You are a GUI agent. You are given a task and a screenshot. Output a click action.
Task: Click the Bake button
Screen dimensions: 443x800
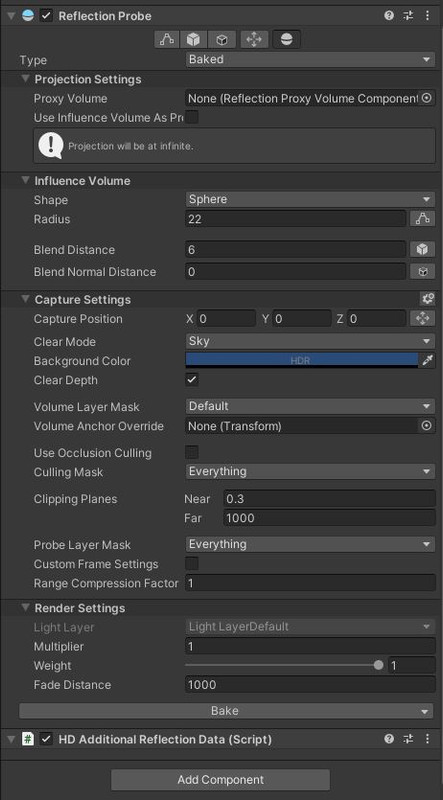[x=226, y=711]
